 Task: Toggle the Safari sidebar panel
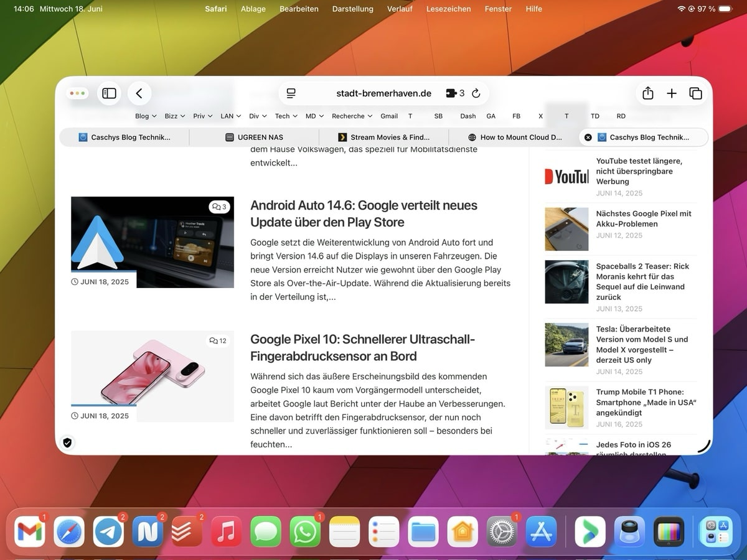pos(109,93)
